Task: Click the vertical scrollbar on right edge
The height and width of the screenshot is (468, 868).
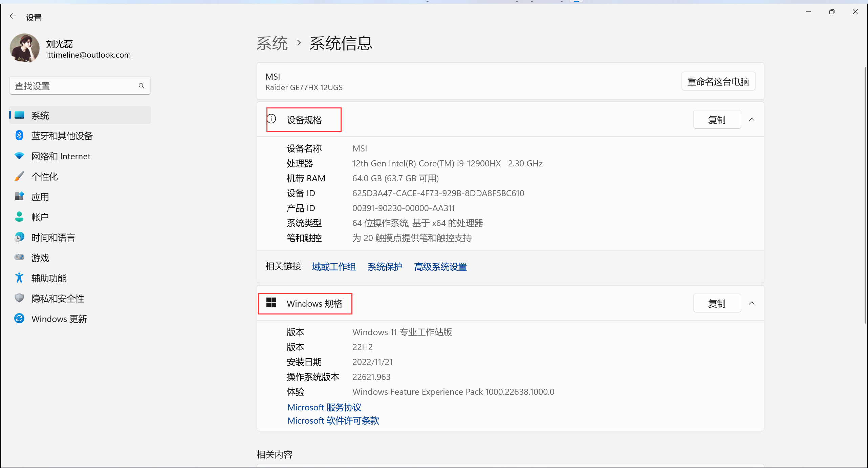Action: pos(866,195)
